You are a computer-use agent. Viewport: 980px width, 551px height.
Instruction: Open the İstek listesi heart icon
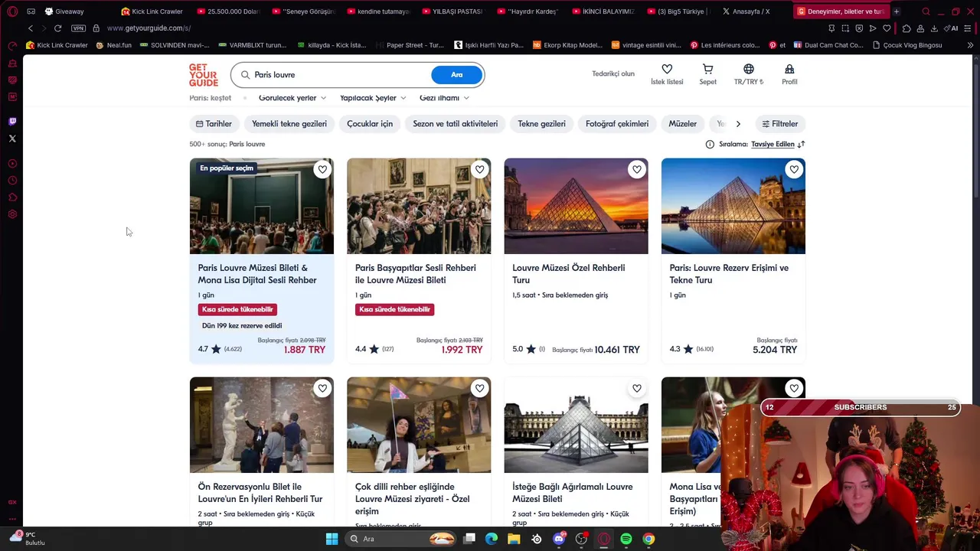667,69
